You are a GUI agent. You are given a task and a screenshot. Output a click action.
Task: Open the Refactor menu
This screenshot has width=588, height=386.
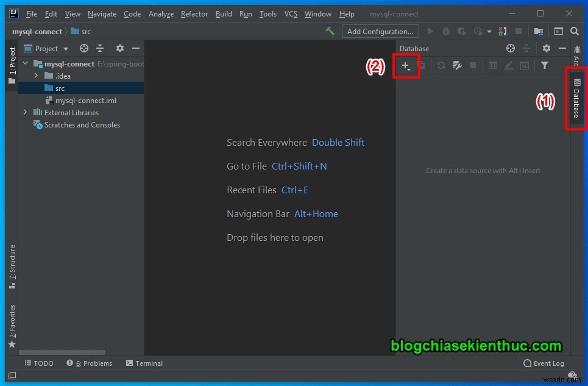point(194,14)
